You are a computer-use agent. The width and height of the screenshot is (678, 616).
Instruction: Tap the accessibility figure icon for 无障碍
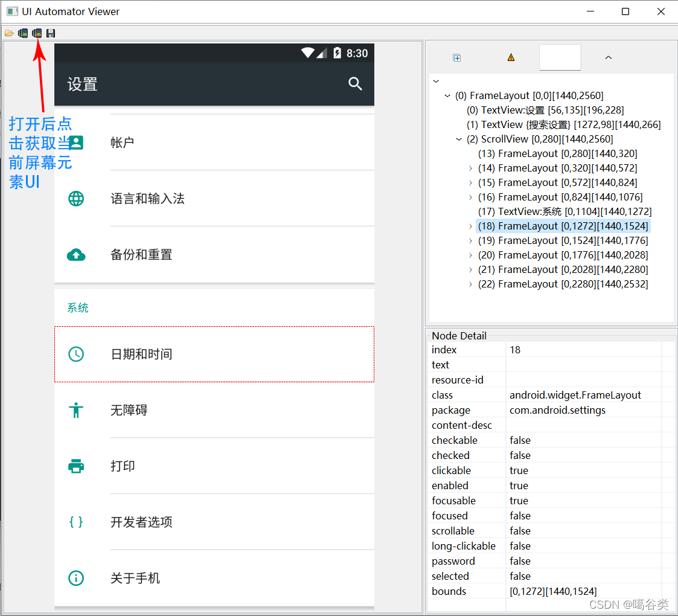click(76, 410)
